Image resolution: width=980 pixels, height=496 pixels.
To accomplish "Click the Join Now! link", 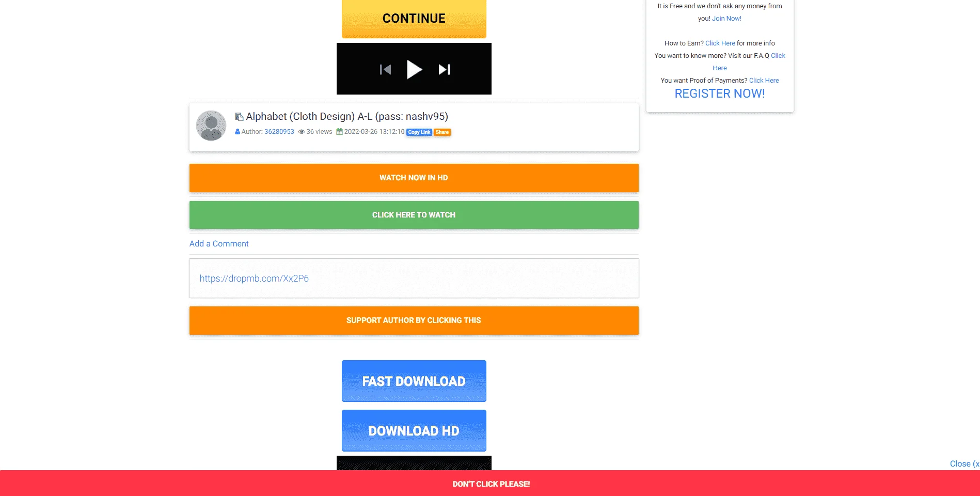I will pos(726,19).
